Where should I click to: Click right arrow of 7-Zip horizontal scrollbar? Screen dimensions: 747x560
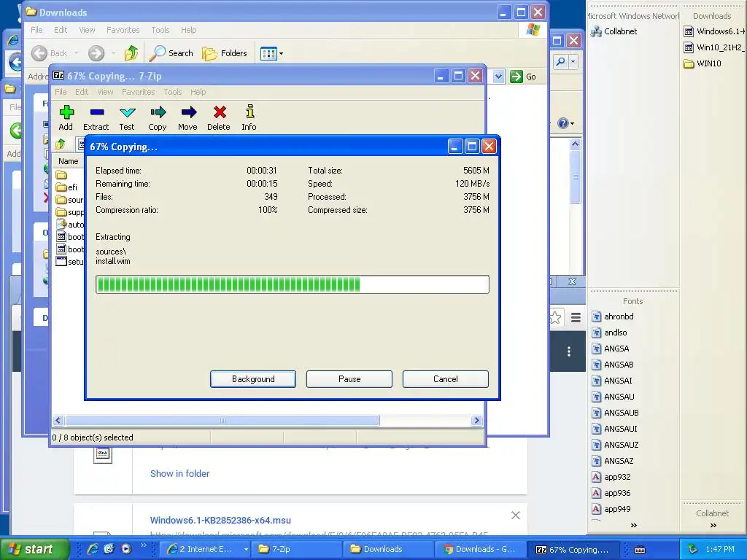point(476,421)
